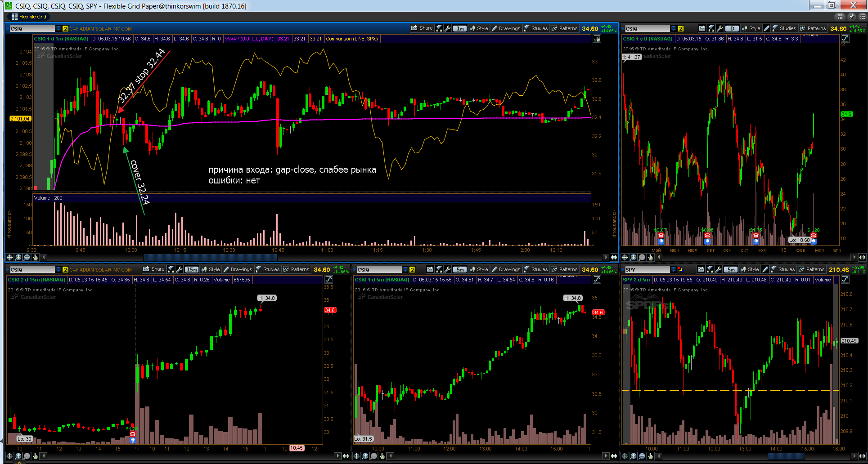868x464 pixels.
Task: Click crosshair tool below the daily chart
Action: [x=625, y=257]
